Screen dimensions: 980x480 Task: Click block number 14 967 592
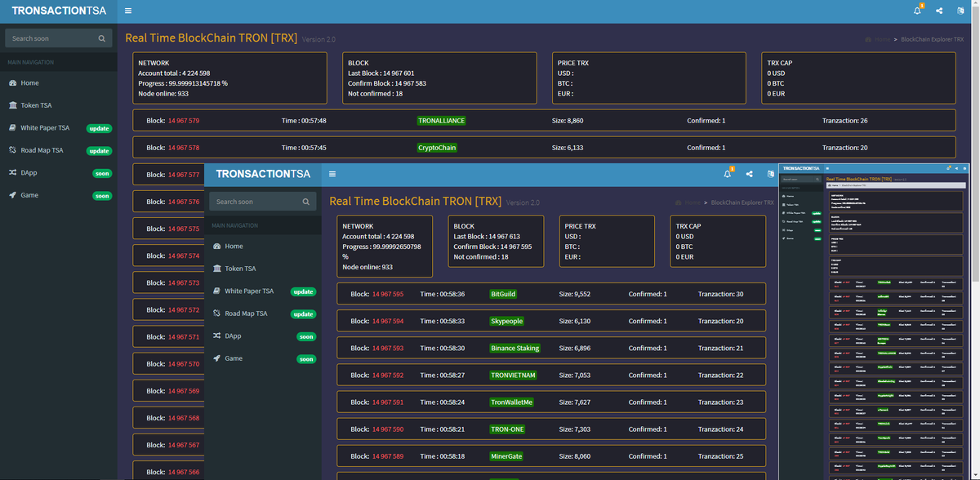tap(388, 376)
